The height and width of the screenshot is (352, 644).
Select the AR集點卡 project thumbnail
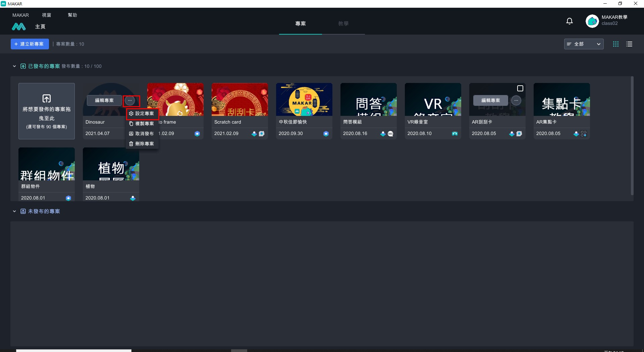[x=562, y=99]
